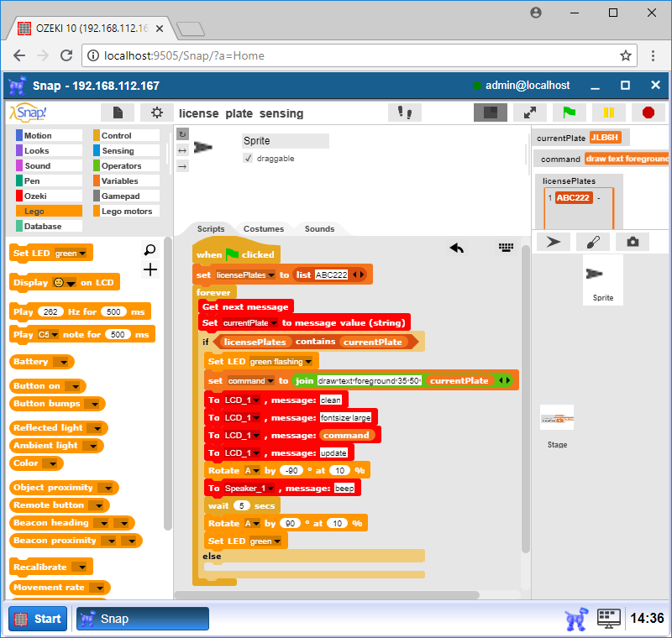Viewport: 672px width, 638px height.
Task: Click the Snap taskbar button
Action: click(x=142, y=619)
